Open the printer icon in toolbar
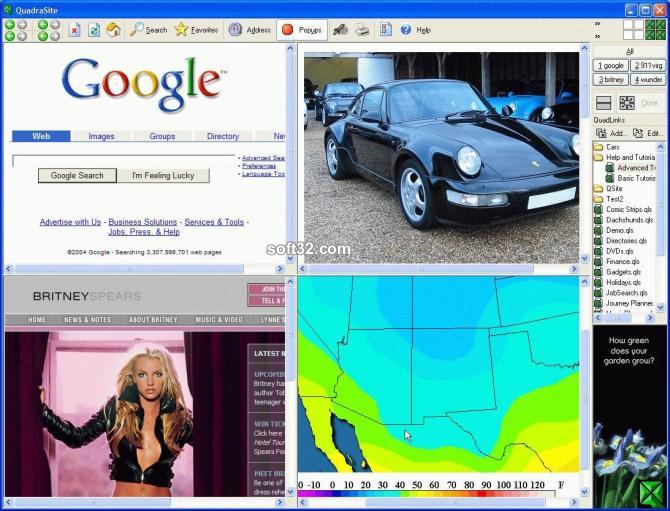The width and height of the screenshot is (670, 511). point(362,30)
